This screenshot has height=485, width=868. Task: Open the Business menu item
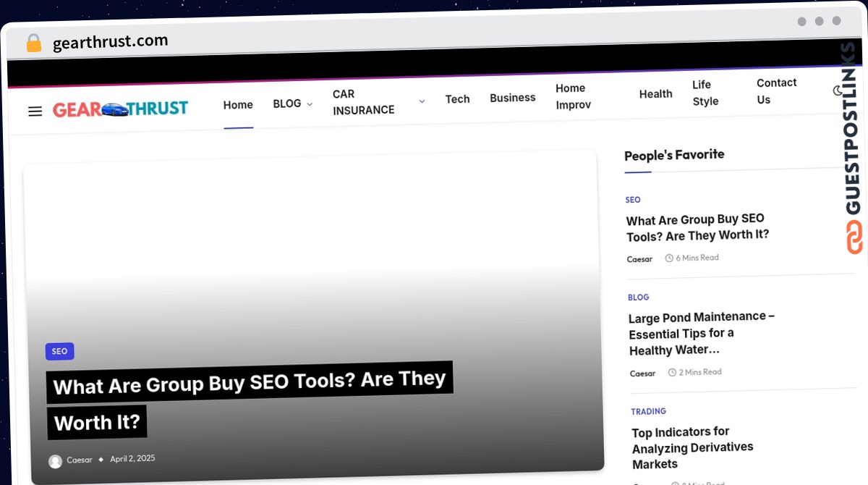coord(513,98)
